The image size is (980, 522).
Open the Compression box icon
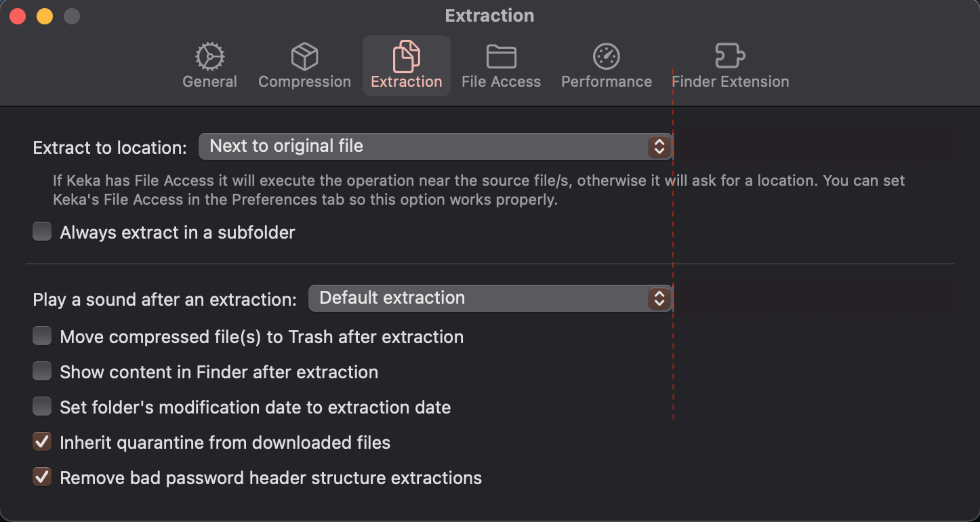click(304, 57)
